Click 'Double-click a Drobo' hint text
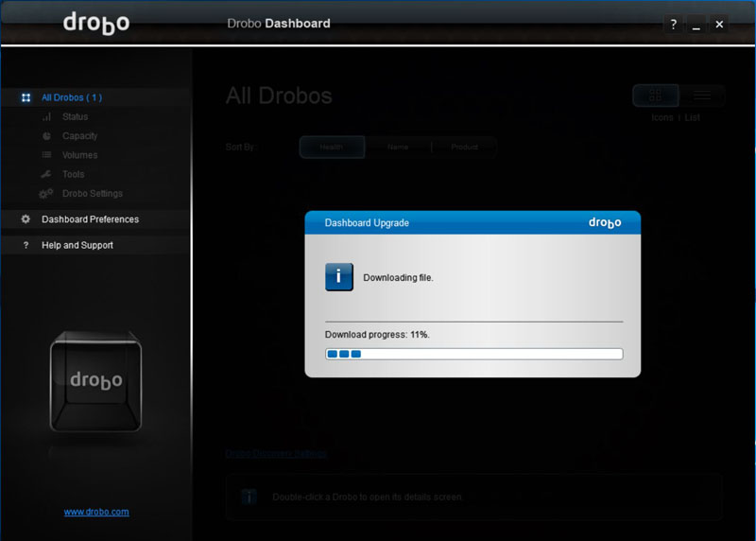756x541 pixels. tap(368, 497)
